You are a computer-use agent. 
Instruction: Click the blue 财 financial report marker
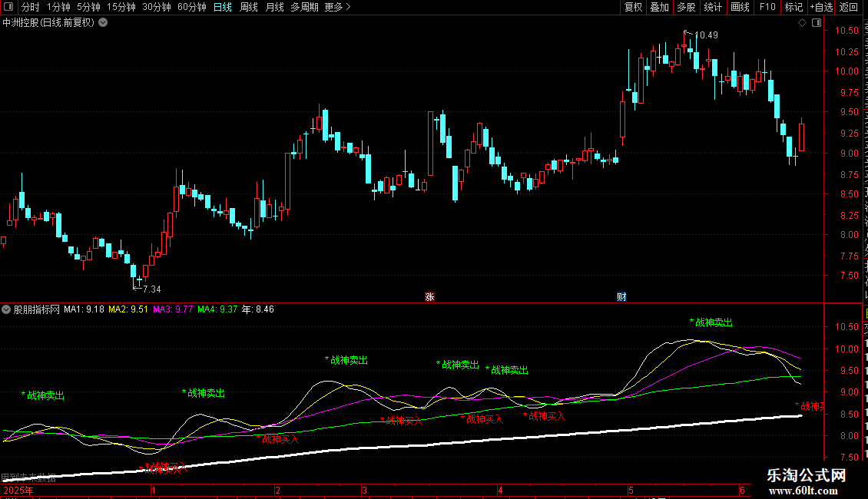(621, 297)
